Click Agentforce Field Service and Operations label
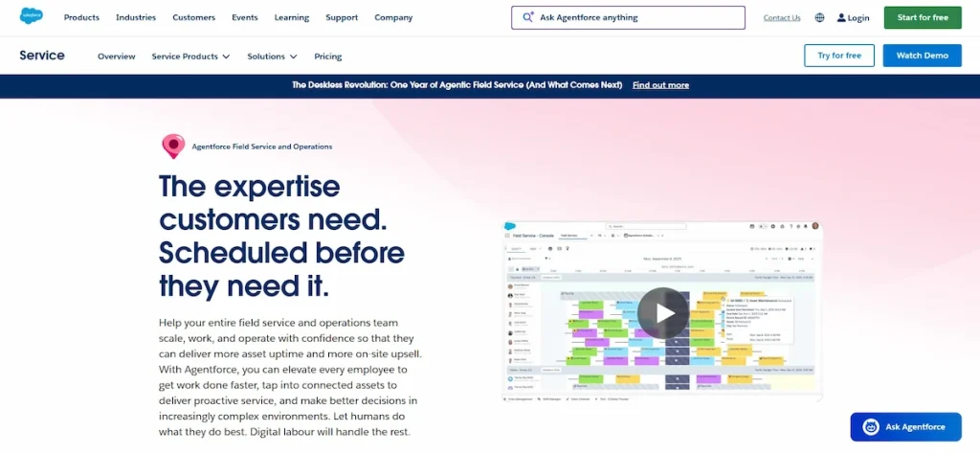This screenshot has width=980, height=454. [x=262, y=147]
